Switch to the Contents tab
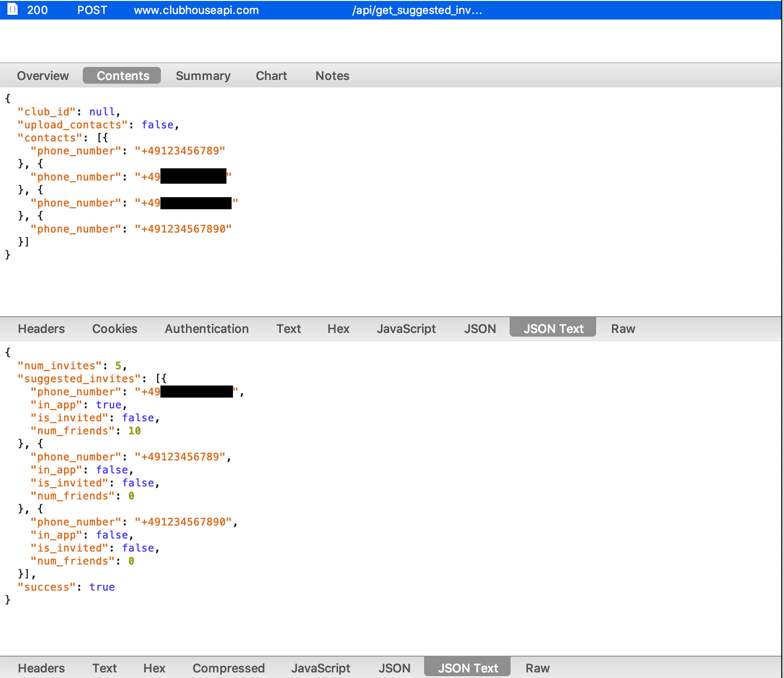This screenshot has width=784, height=678. (x=122, y=76)
